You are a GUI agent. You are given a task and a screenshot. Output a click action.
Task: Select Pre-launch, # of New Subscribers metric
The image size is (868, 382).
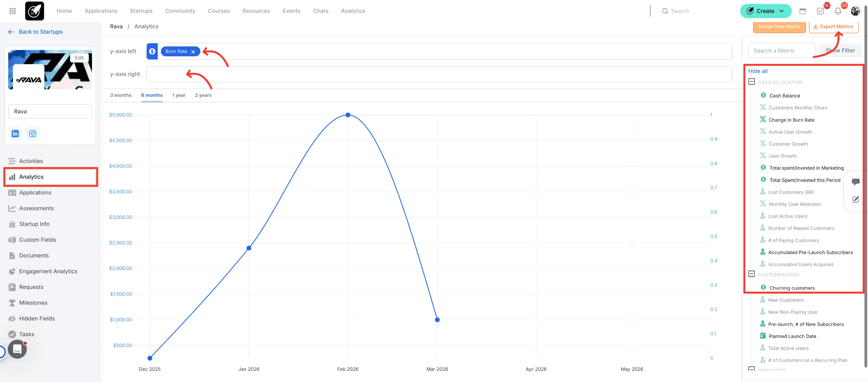click(806, 324)
